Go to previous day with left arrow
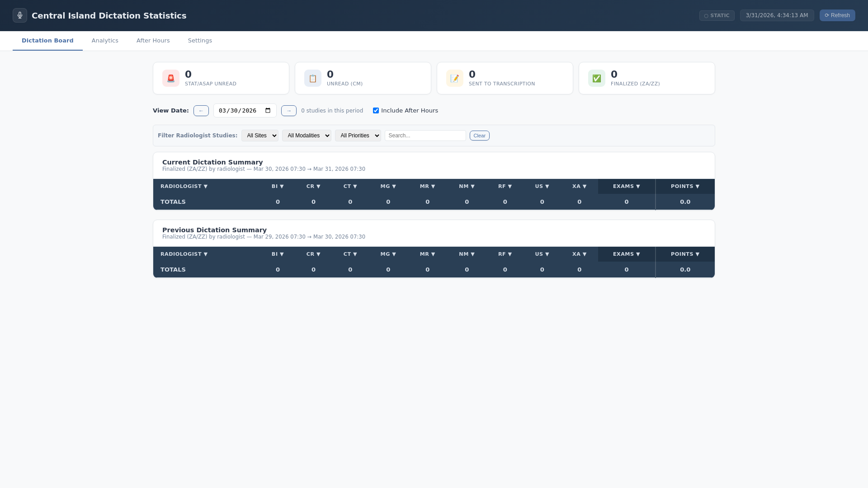 tap(201, 111)
